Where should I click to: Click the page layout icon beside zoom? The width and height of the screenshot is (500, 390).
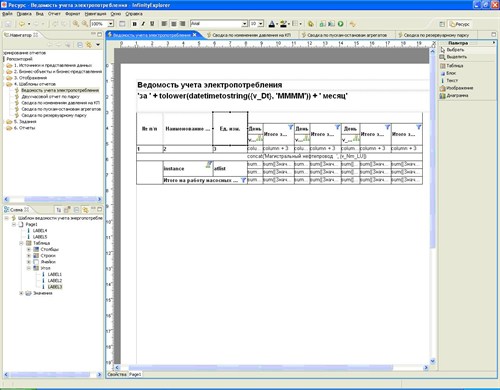[x=122, y=24]
